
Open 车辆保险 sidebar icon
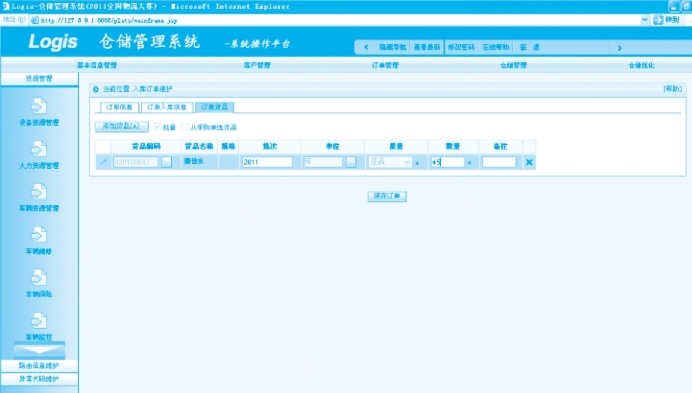coord(39,278)
